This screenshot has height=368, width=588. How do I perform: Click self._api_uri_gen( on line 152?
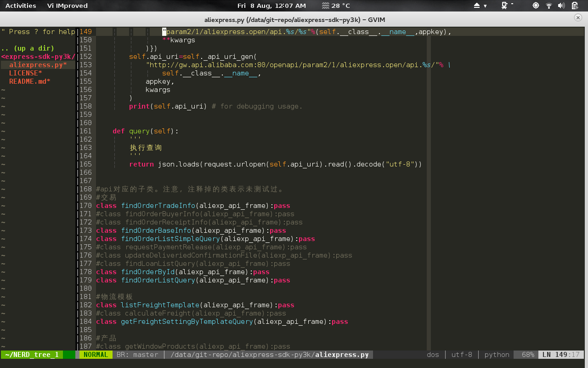coord(220,57)
